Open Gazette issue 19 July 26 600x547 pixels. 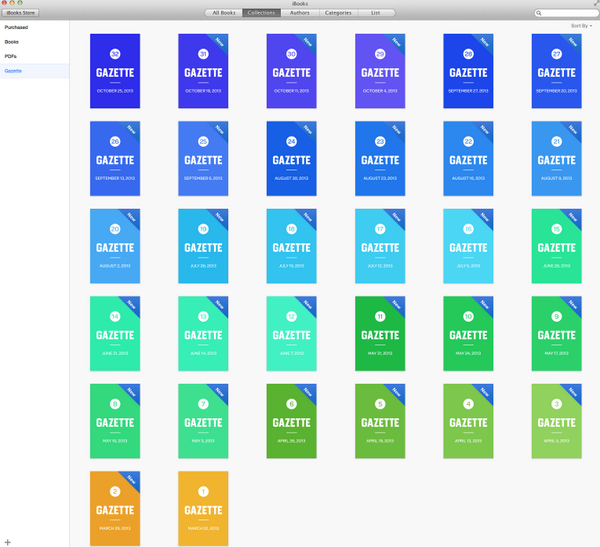[x=203, y=246]
